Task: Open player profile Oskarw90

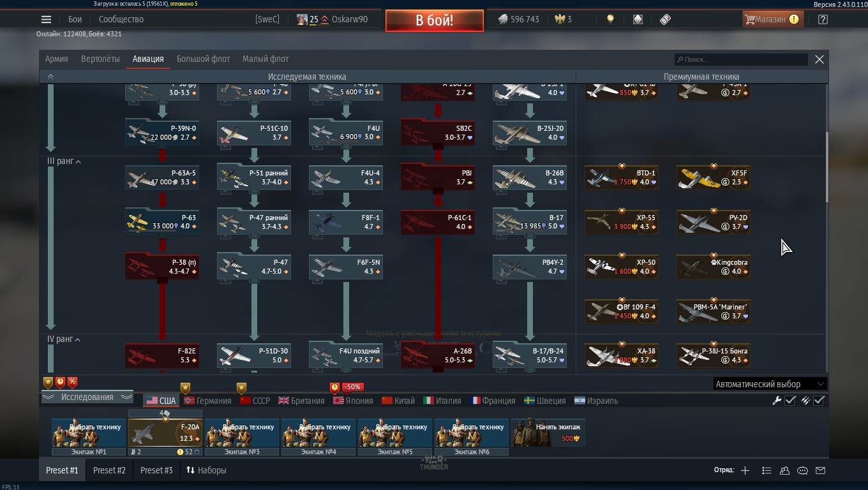Action: tap(349, 19)
